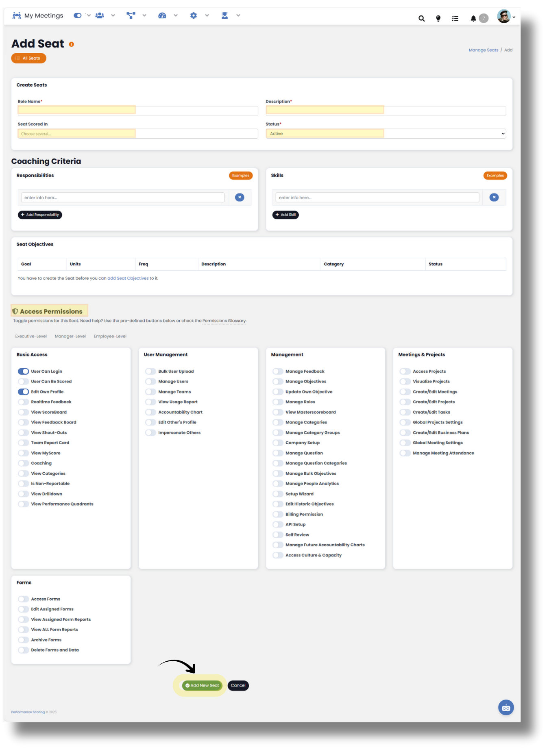Click the orange info icon beside Add Seat

click(72, 44)
